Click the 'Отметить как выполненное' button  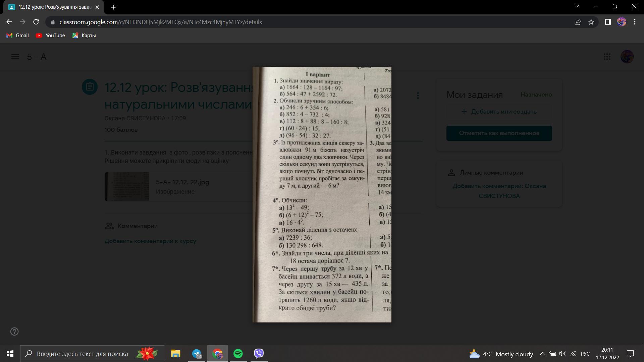pos(499,133)
